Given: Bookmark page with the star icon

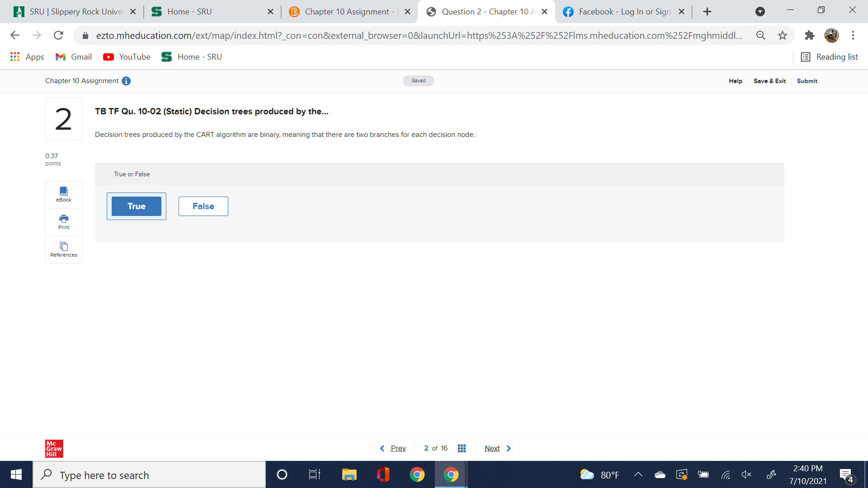Looking at the screenshot, I should 783,35.
